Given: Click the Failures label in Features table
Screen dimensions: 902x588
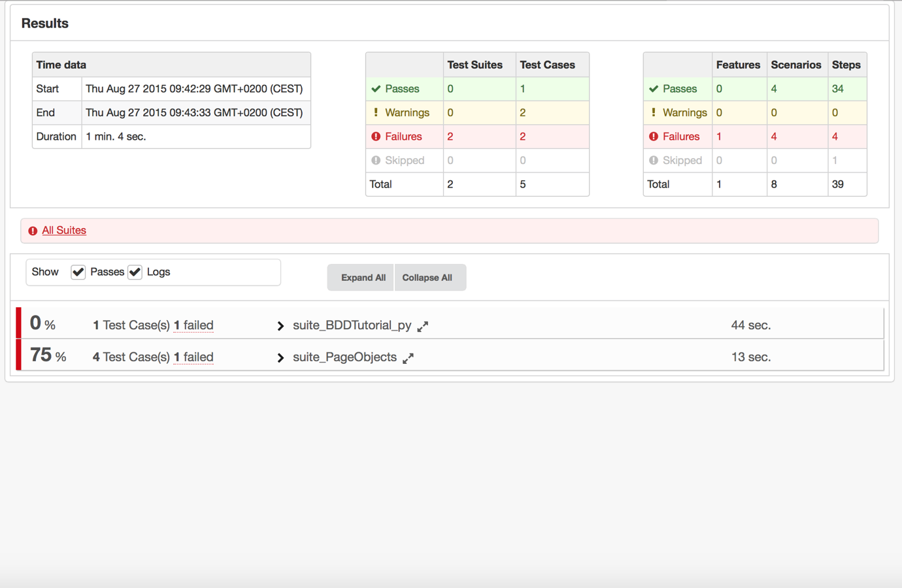Looking at the screenshot, I should [x=681, y=137].
